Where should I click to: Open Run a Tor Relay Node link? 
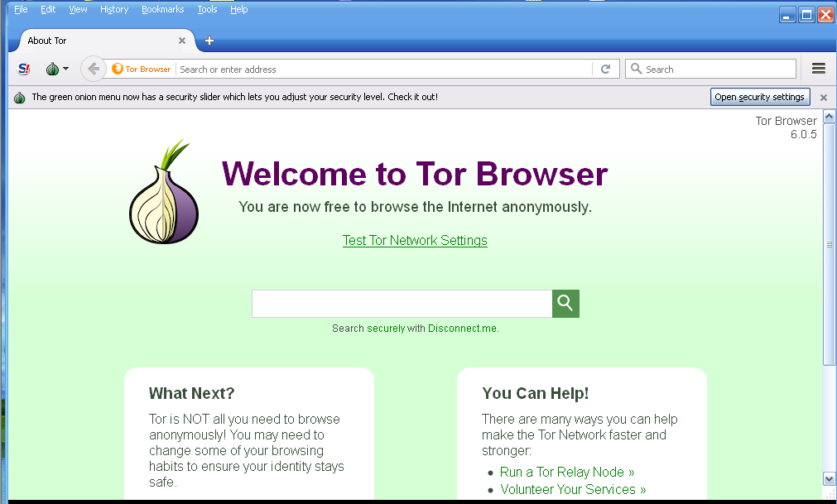(x=567, y=472)
